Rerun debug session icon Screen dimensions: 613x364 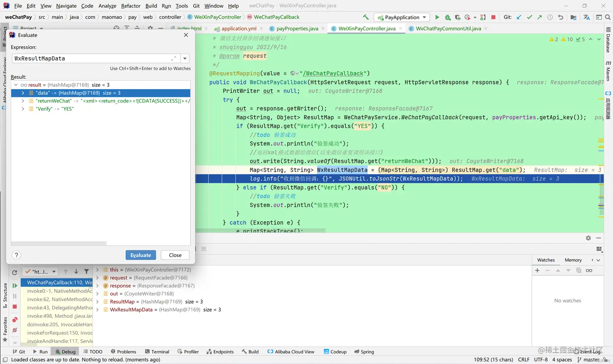point(15,272)
